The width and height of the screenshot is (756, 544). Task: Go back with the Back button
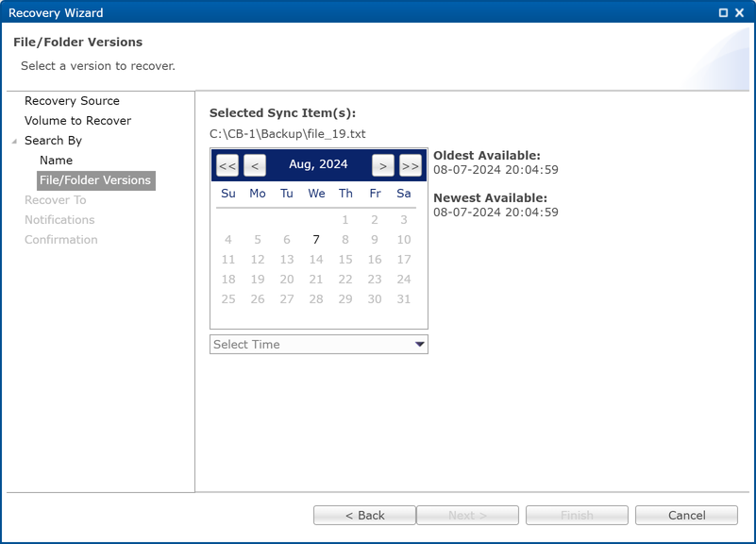pyautogui.click(x=364, y=515)
